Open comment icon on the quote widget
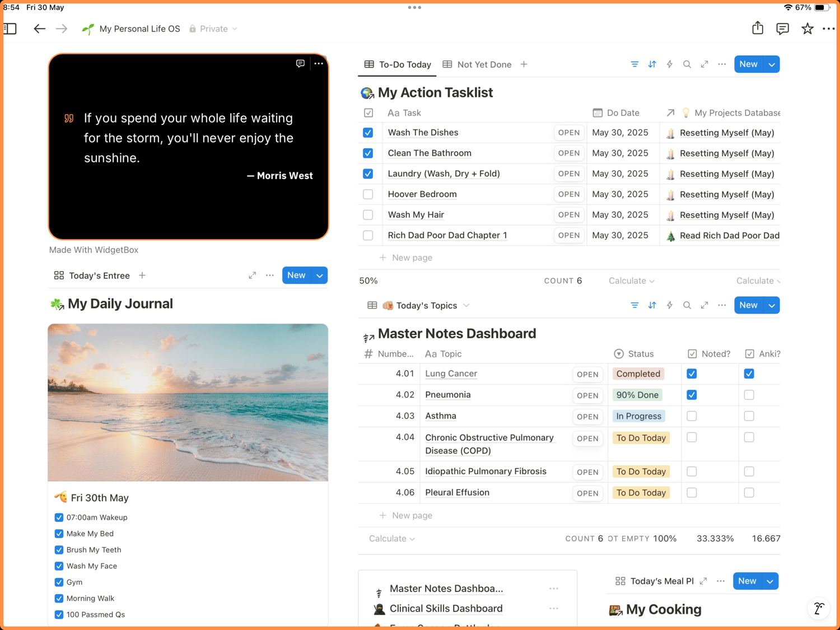This screenshot has height=630, width=840. point(300,63)
